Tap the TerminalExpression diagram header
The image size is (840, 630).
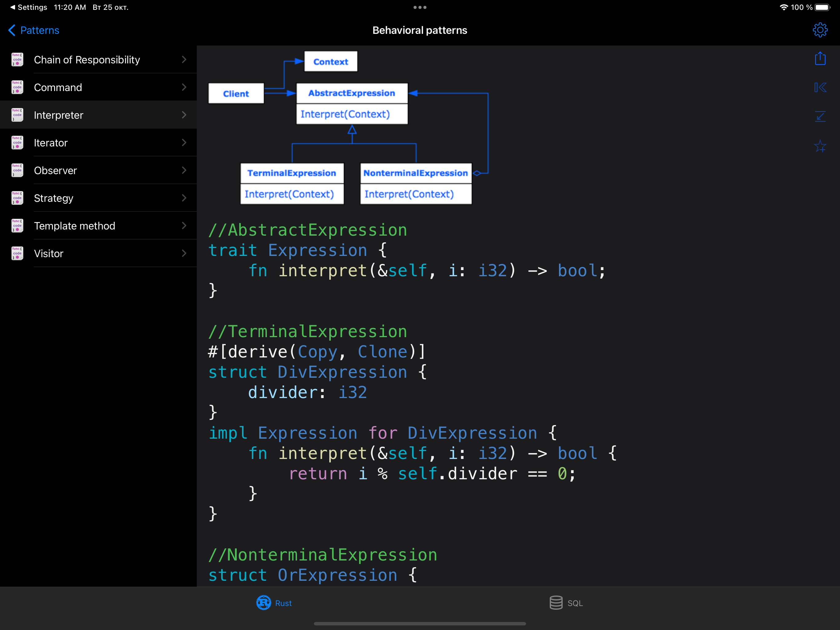(292, 173)
